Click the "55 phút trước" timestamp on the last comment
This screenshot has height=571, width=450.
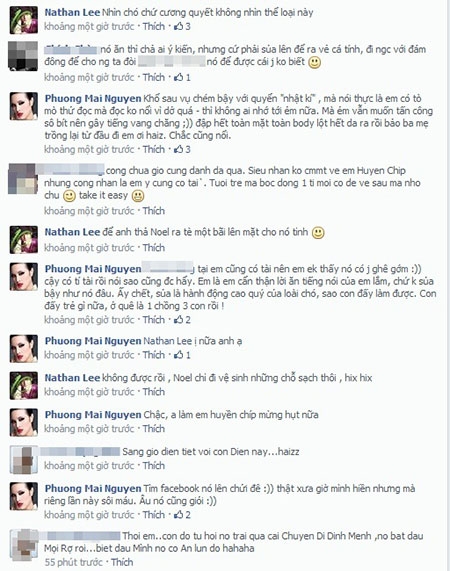tap(73, 562)
